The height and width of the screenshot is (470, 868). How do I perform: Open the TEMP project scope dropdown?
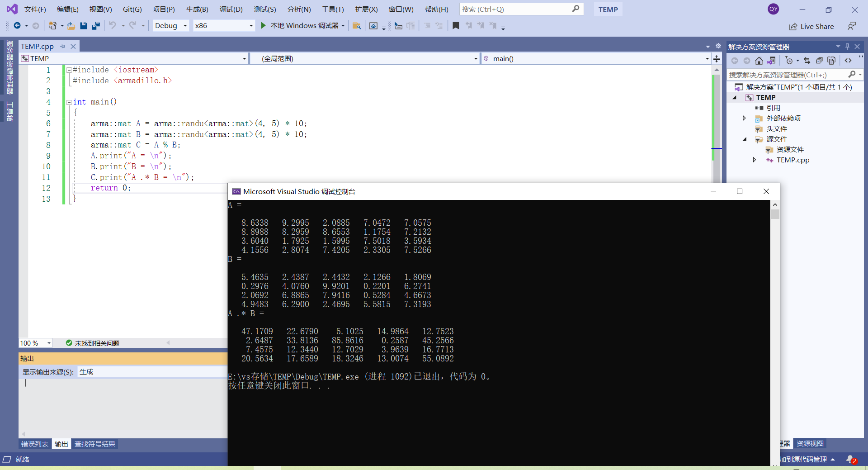pyautogui.click(x=244, y=59)
